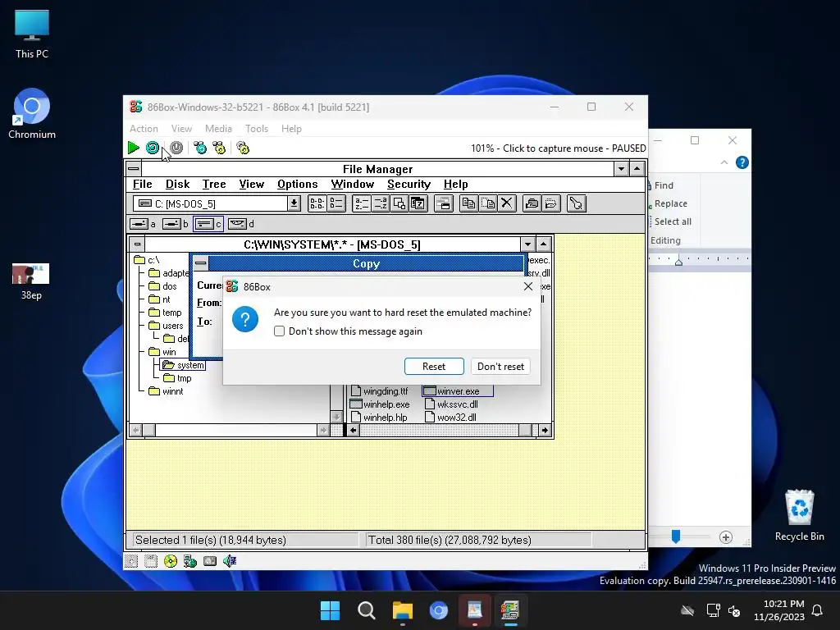
Task: Open the C: [MS-DOS_5] drive dropdown
Action: (294, 203)
